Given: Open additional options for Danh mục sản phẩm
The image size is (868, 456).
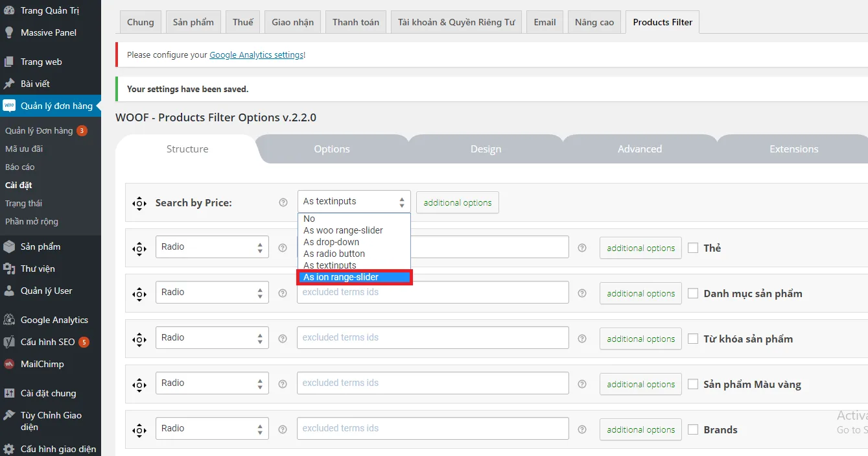Looking at the screenshot, I should tap(641, 293).
